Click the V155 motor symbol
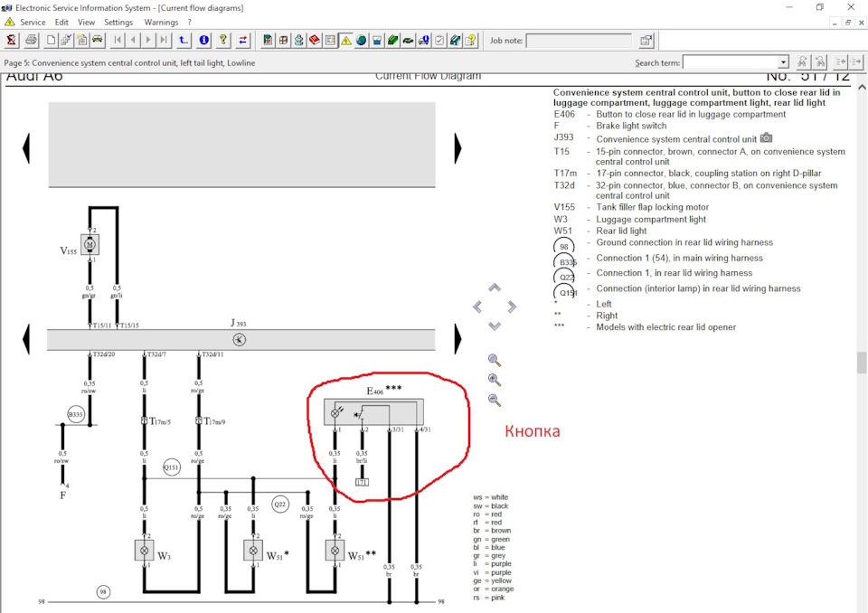Image resolution: width=868 pixels, height=613 pixels. pos(90,244)
